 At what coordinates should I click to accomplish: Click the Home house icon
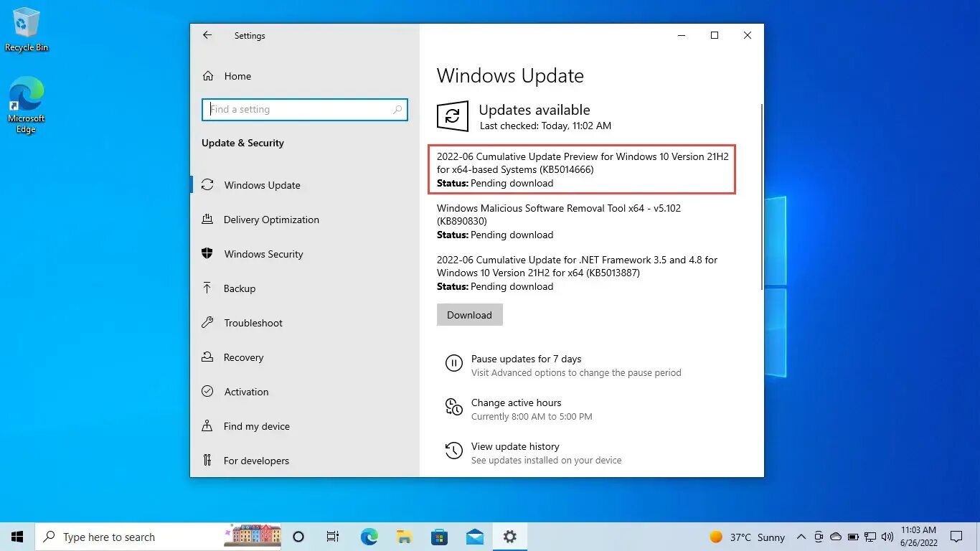pyautogui.click(x=207, y=75)
